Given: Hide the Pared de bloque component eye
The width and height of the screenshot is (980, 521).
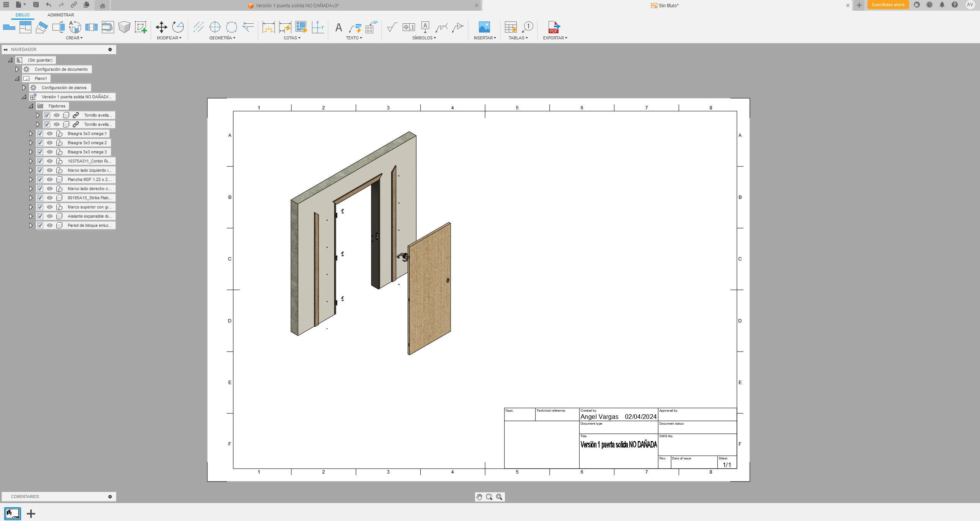Looking at the screenshot, I should (50, 225).
